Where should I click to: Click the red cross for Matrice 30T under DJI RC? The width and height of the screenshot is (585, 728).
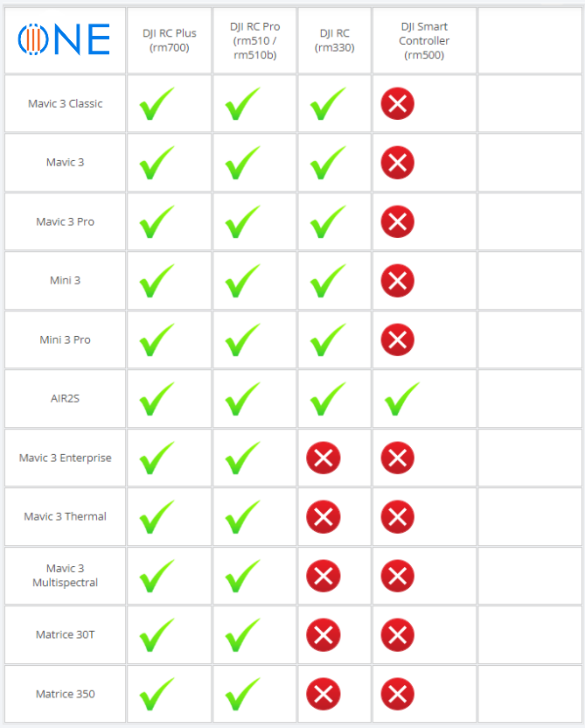(x=324, y=634)
